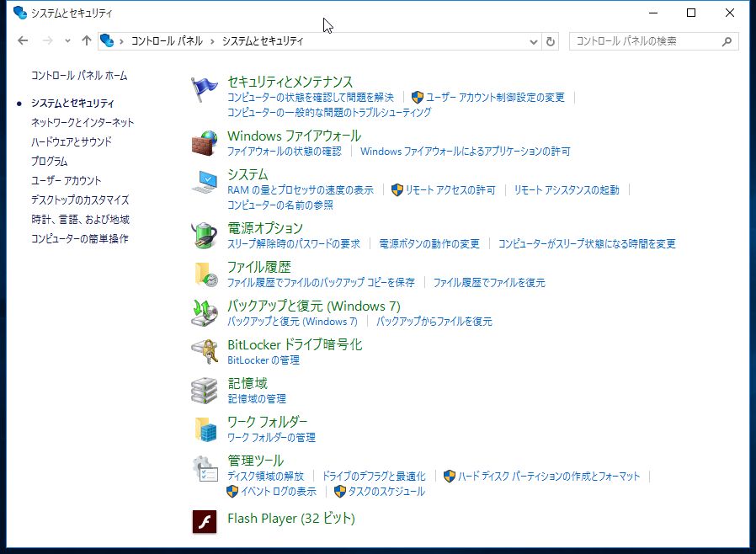
Task: Click the 記憶域 stacked drives icon
Action: pyautogui.click(x=205, y=391)
